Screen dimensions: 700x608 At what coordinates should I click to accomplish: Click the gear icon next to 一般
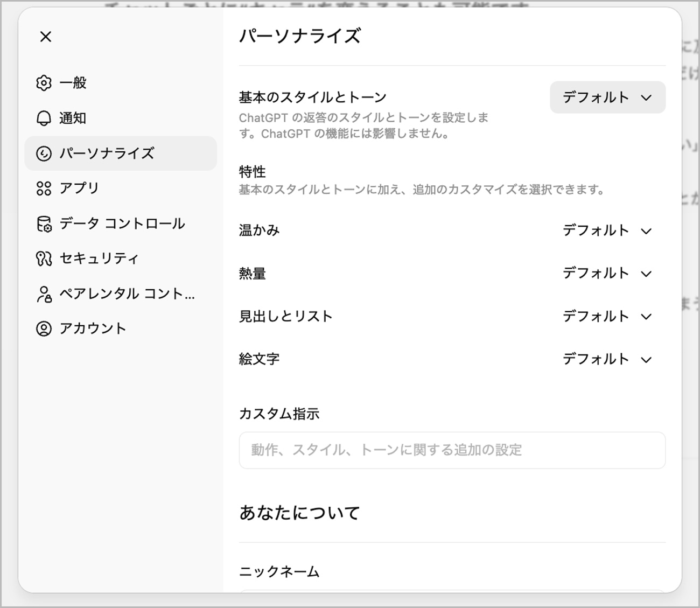click(44, 83)
